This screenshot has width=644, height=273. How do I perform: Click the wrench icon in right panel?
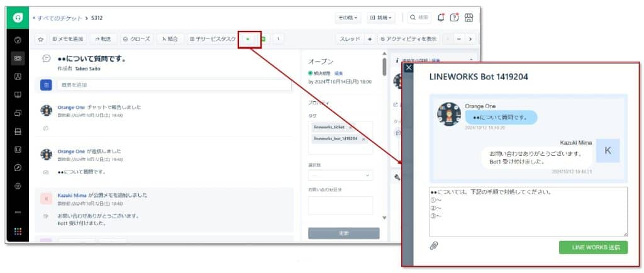[397, 177]
